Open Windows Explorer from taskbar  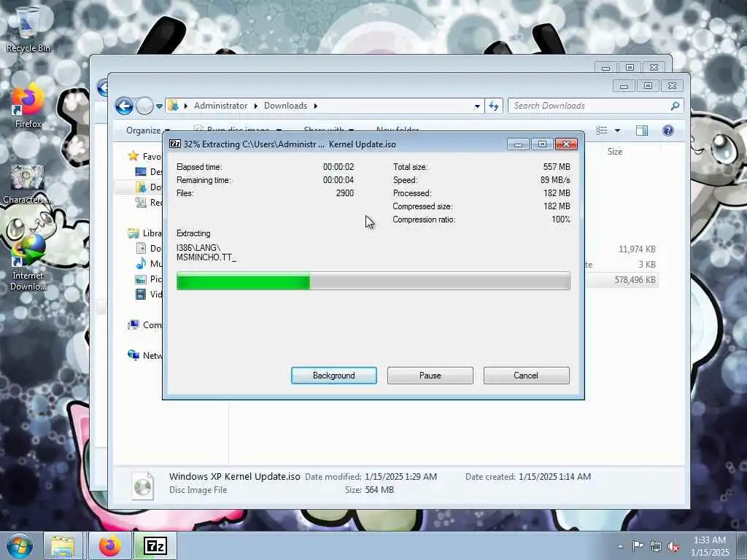point(63,545)
